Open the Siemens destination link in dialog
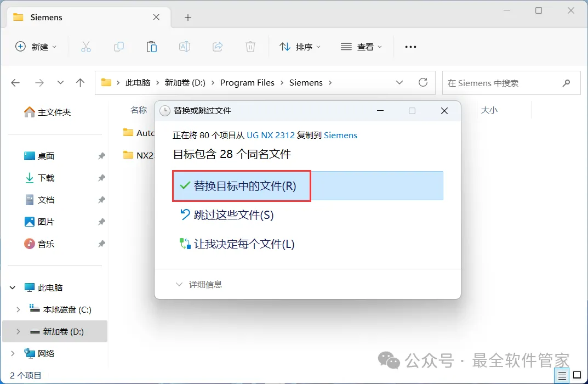Image resolution: width=588 pixels, height=384 pixels. point(340,135)
